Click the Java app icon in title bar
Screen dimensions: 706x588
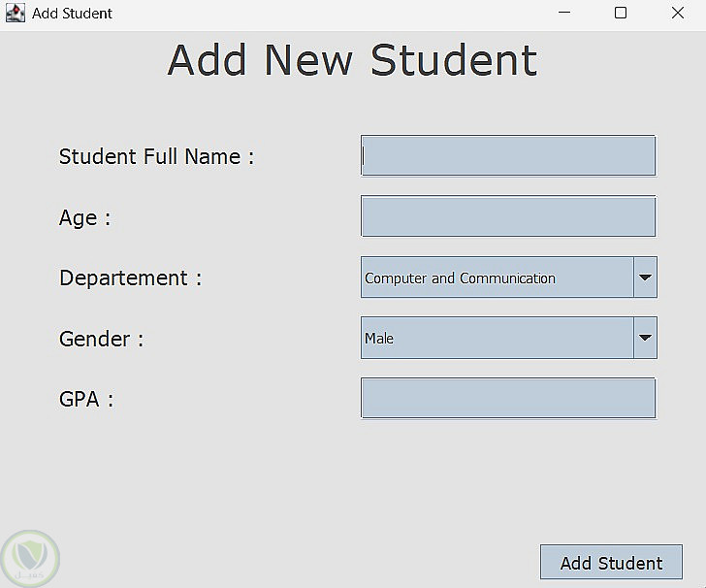pos(15,14)
